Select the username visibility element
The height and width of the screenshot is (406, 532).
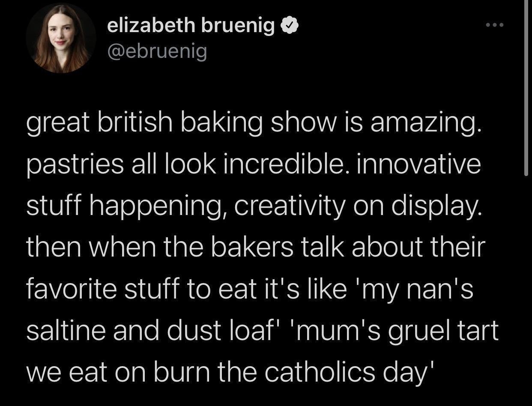click(x=158, y=50)
